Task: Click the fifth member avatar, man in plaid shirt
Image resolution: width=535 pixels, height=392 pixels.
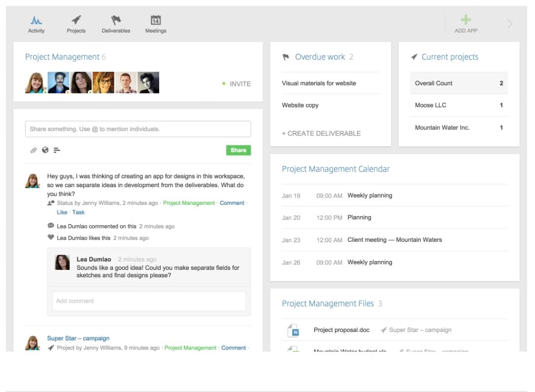Action: click(x=126, y=83)
